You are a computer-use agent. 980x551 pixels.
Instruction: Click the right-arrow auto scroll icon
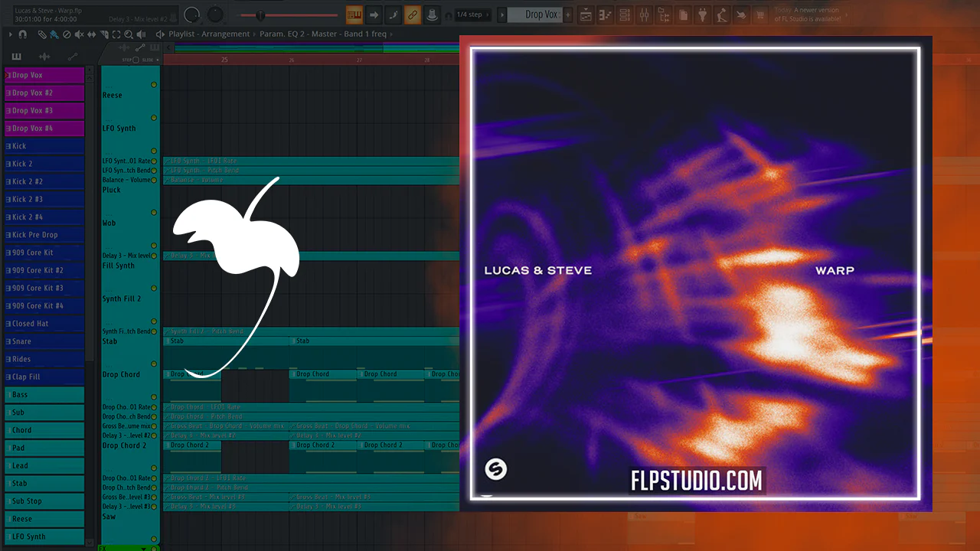[374, 15]
